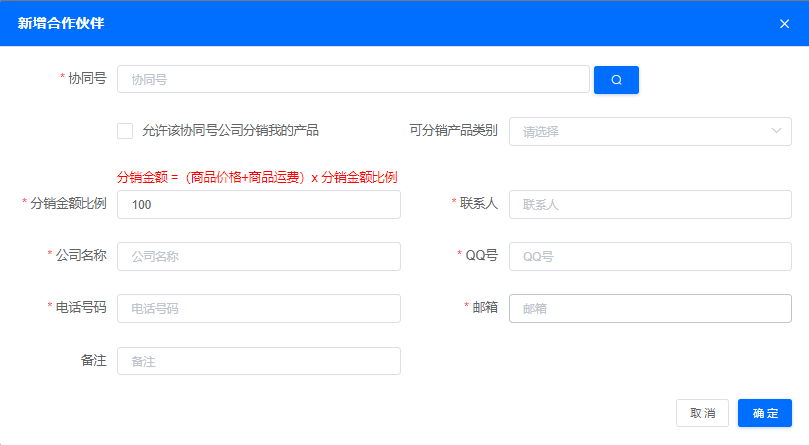Click inside the 备注 field
This screenshot has width=809, height=445.
[x=259, y=361]
